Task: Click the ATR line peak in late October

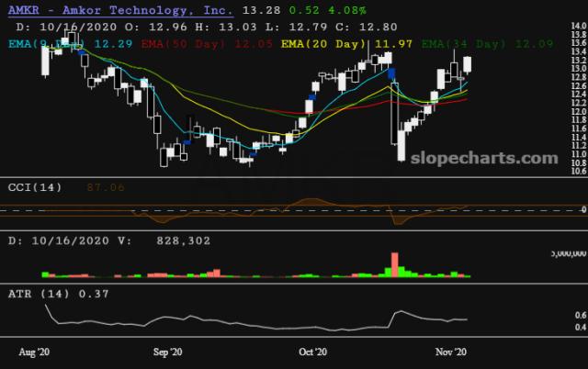Action: (x=401, y=311)
